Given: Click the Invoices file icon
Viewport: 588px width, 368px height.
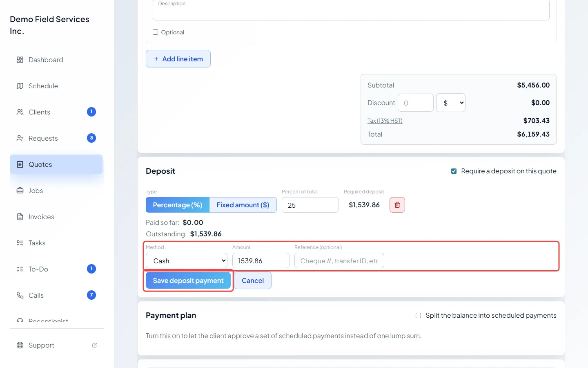Looking at the screenshot, I should [x=20, y=217].
